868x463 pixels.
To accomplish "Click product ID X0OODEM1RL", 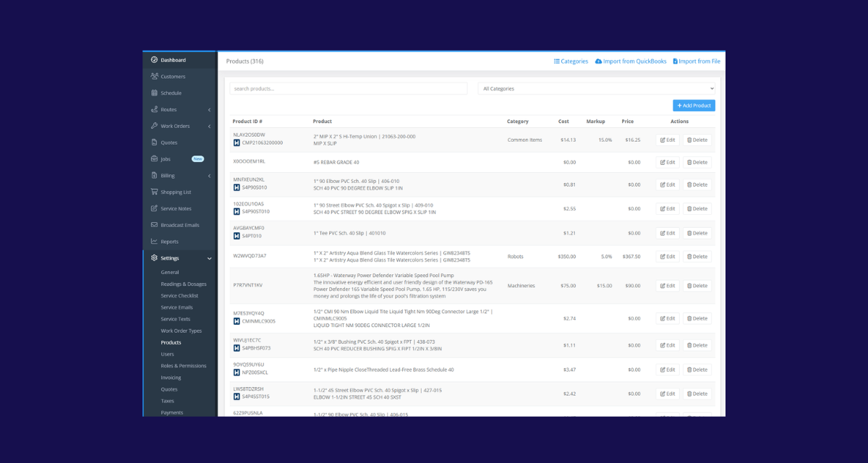I will [249, 161].
